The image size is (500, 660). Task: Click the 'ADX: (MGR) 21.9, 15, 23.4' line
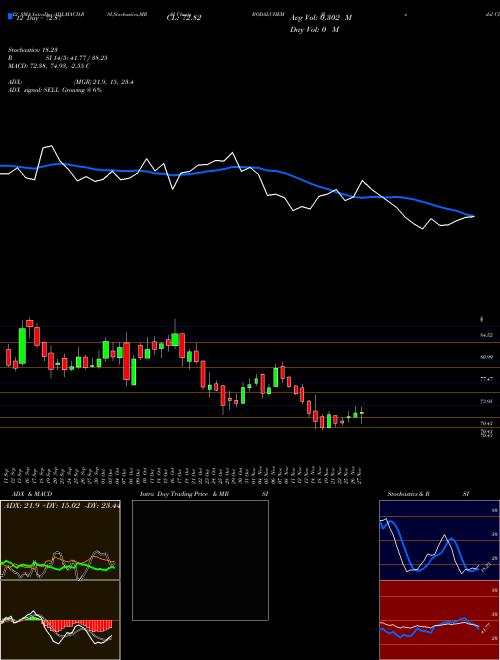click(71, 82)
